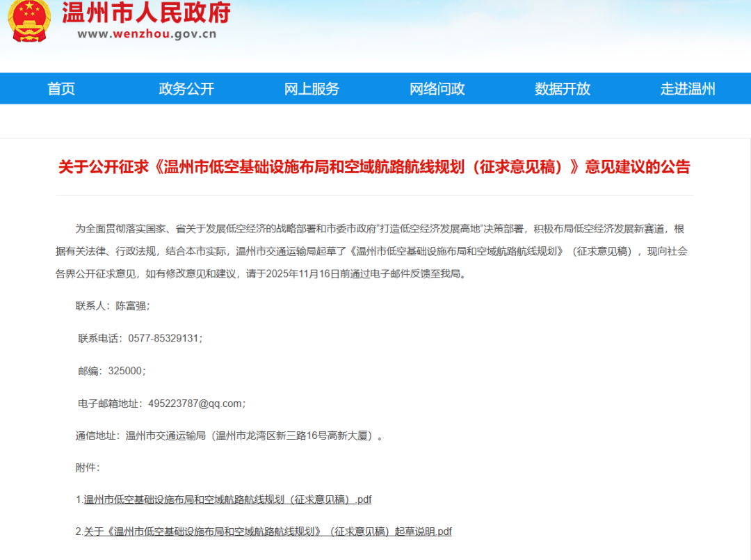Click the postal code 325000

125,371
